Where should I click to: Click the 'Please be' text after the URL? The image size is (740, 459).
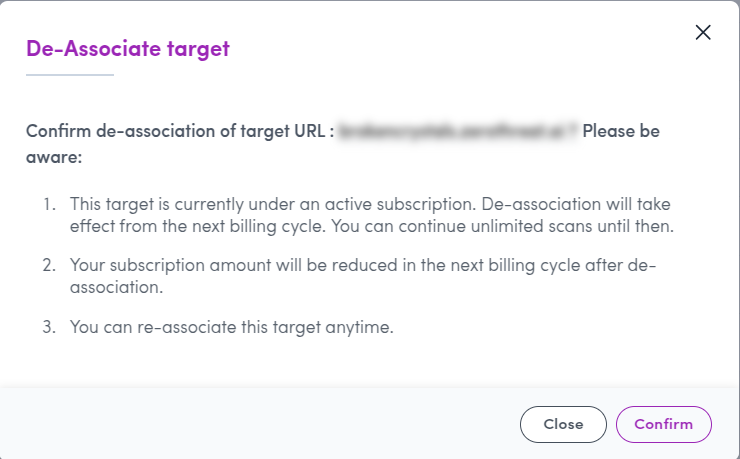(621, 131)
